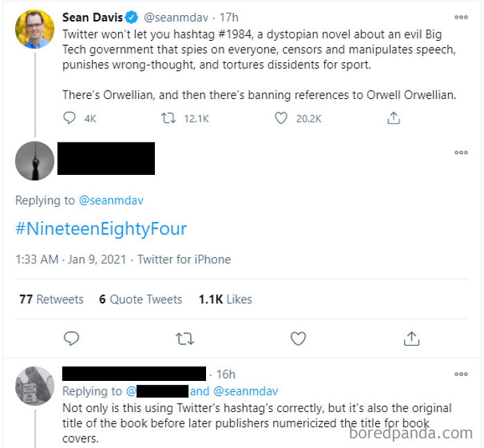Reply to Sean Davis's tweet

(x=69, y=118)
